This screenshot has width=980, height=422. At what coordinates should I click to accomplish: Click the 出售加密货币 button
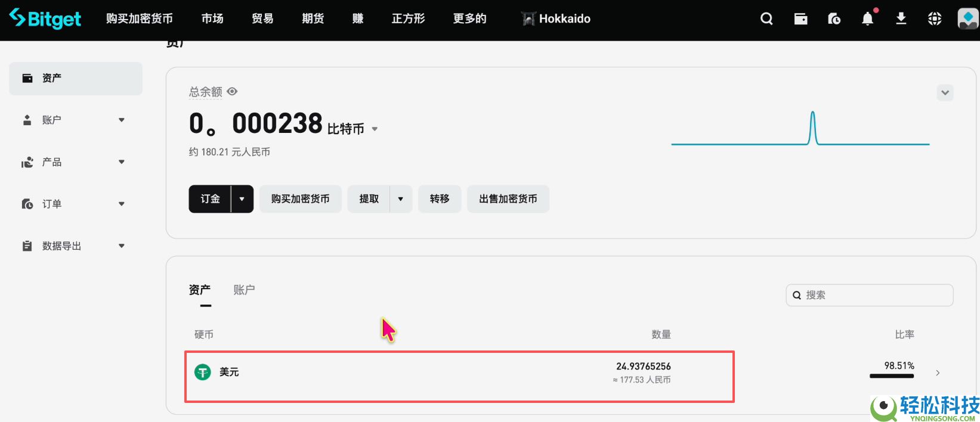tap(508, 198)
